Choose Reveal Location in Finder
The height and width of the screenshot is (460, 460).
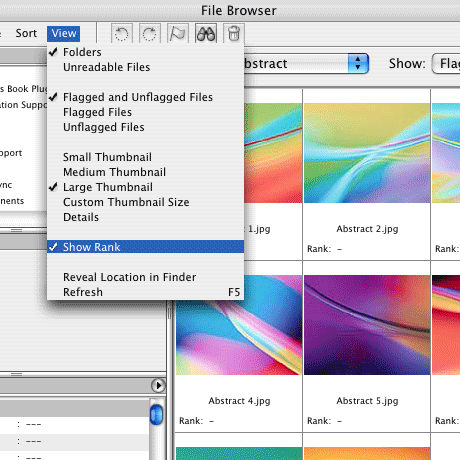click(145, 277)
